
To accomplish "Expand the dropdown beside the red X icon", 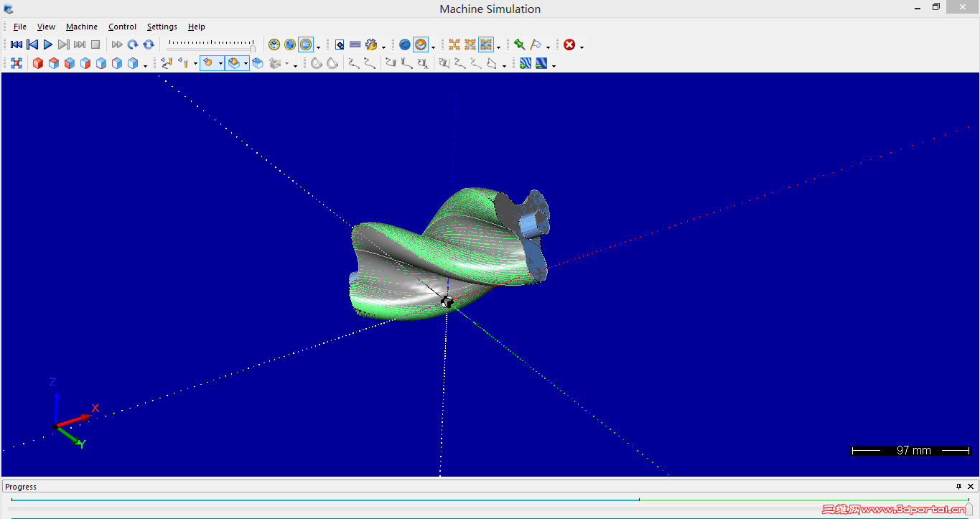I will pyautogui.click(x=582, y=46).
